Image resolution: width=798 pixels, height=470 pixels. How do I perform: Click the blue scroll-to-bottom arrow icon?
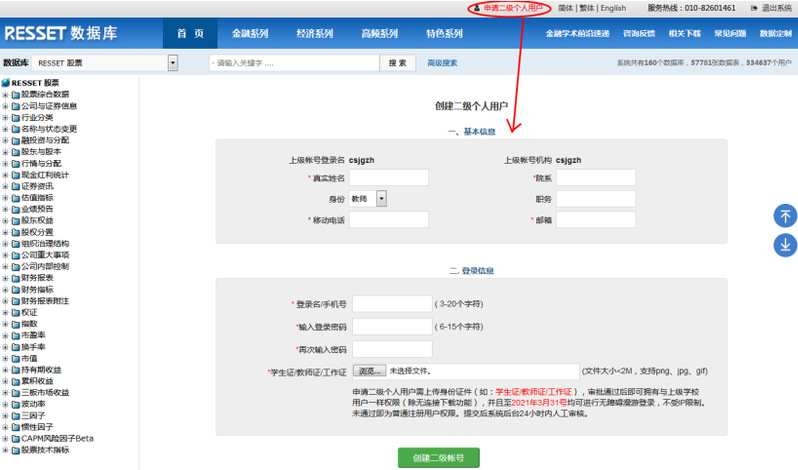click(785, 245)
